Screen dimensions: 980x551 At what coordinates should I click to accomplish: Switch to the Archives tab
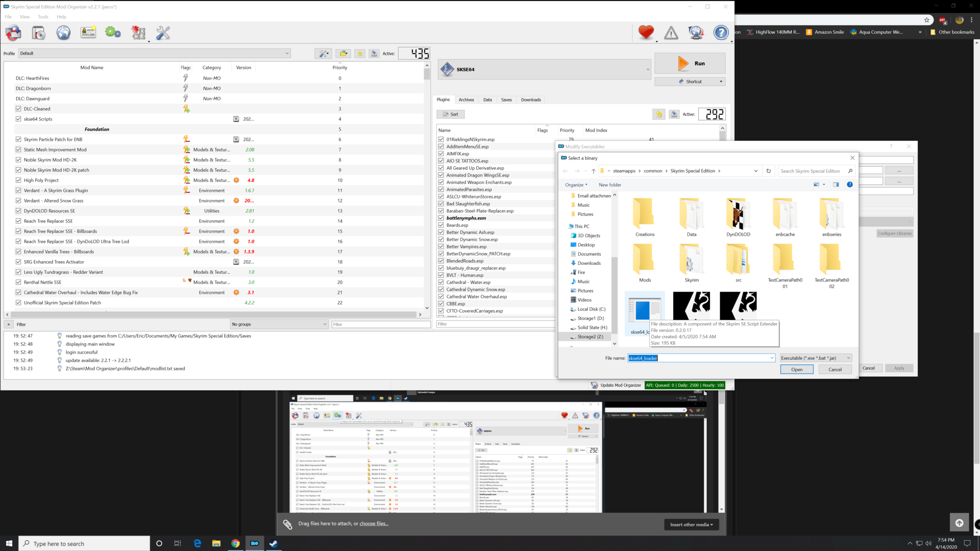[466, 100]
